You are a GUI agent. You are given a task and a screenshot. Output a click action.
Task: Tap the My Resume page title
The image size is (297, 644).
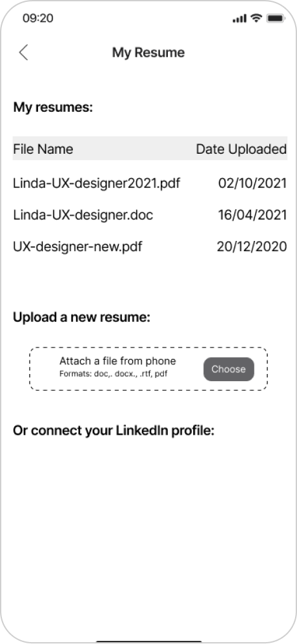(148, 52)
